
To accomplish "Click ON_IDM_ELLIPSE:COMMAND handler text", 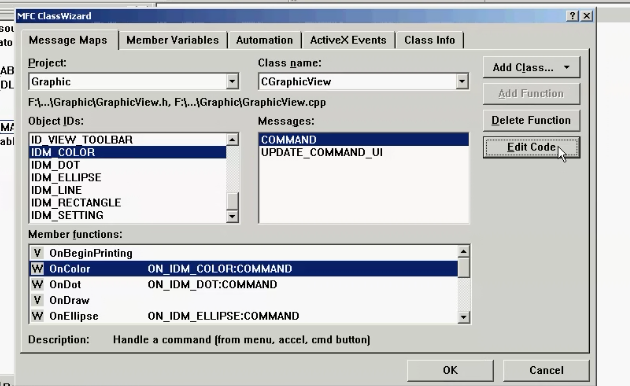I will [x=223, y=316].
